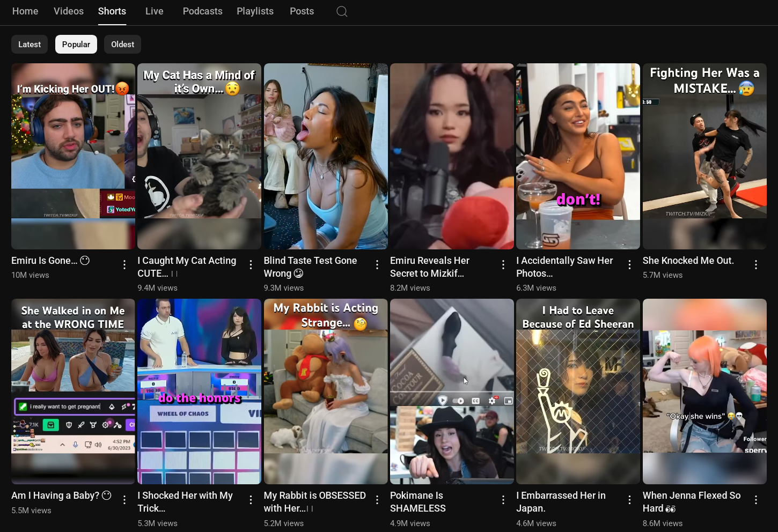
Task: Switch to the Podcasts tab
Action: click(202, 11)
